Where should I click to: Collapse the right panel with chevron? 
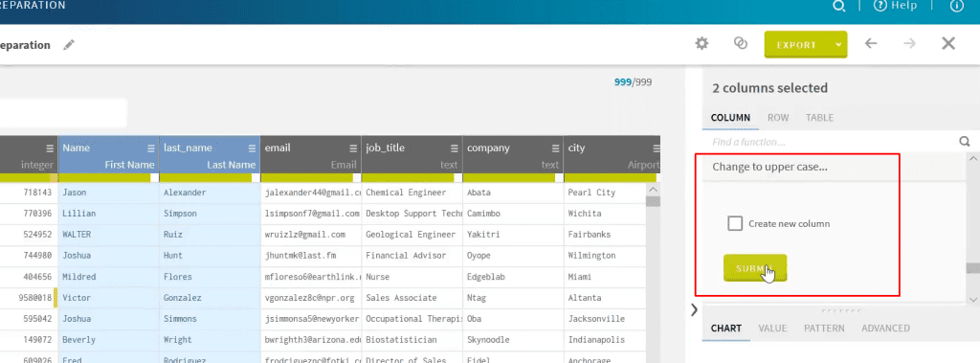click(x=694, y=309)
